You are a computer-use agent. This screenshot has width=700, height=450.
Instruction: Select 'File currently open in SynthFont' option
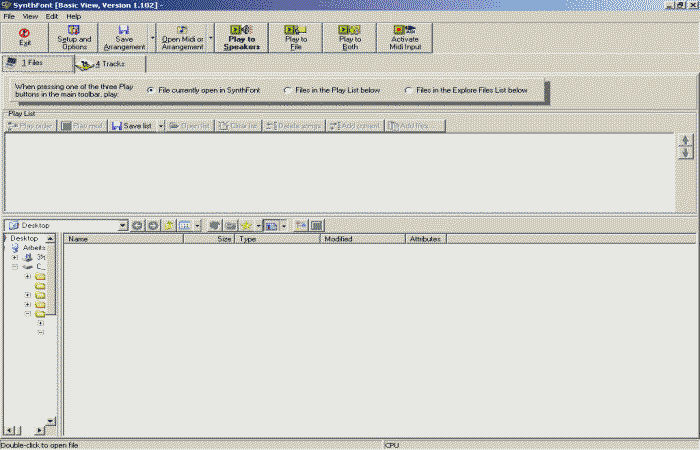[x=151, y=90]
